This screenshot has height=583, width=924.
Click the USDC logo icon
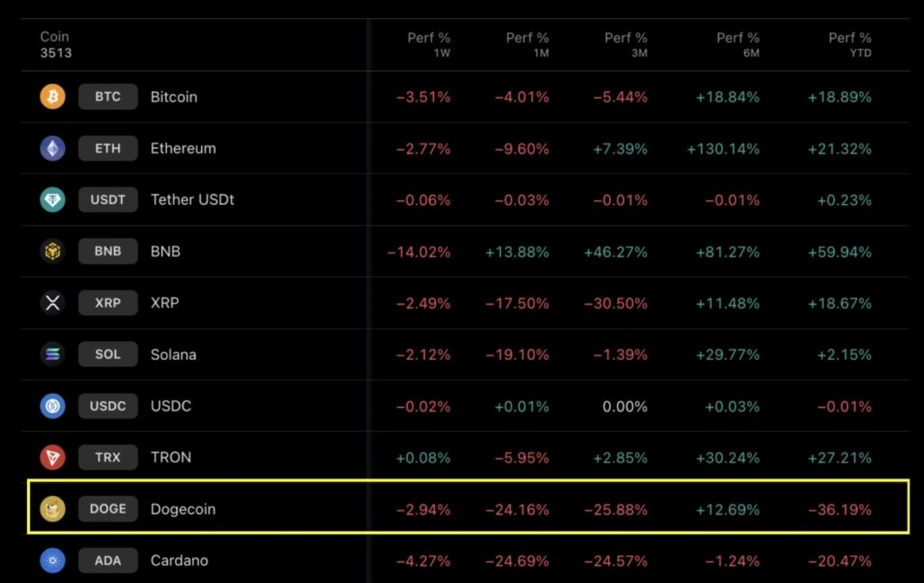pyautogui.click(x=53, y=405)
